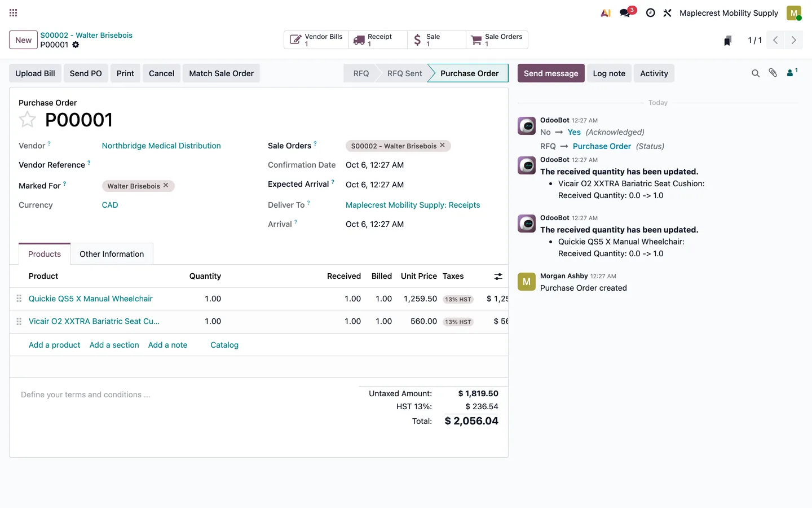Click the bookmark icon near the pager
The height and width of the screenshot is (508, 812).
click(727, 40)
